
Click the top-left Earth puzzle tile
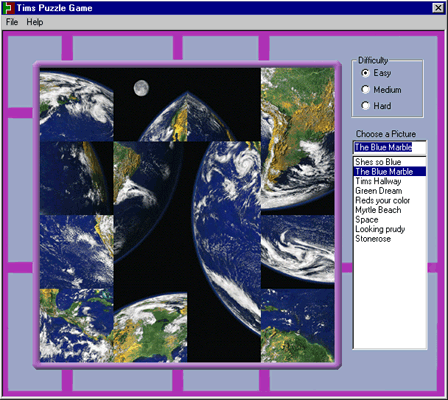point(77,104)
